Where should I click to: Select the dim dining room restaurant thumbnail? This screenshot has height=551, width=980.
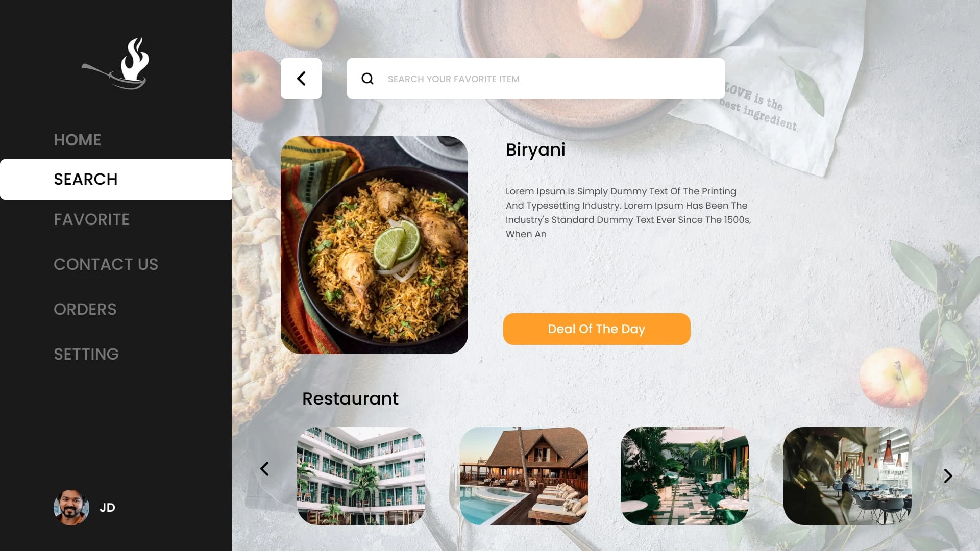[847, 476]
